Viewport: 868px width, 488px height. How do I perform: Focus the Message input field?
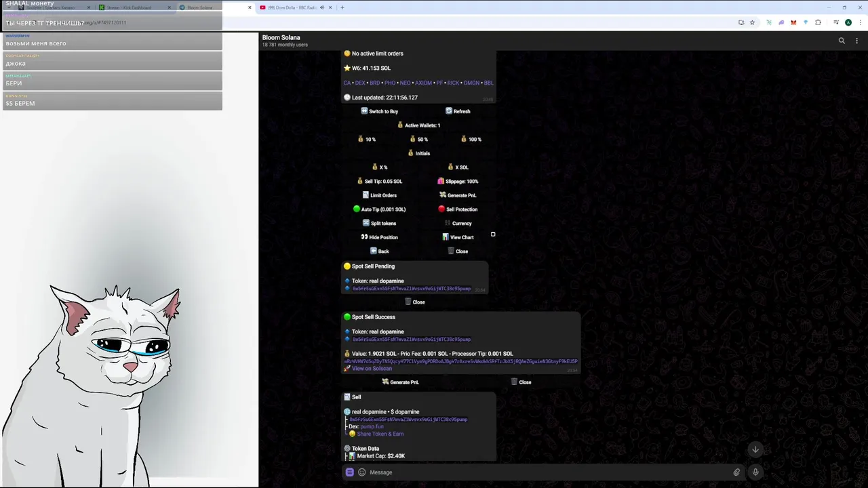(549, 472)
